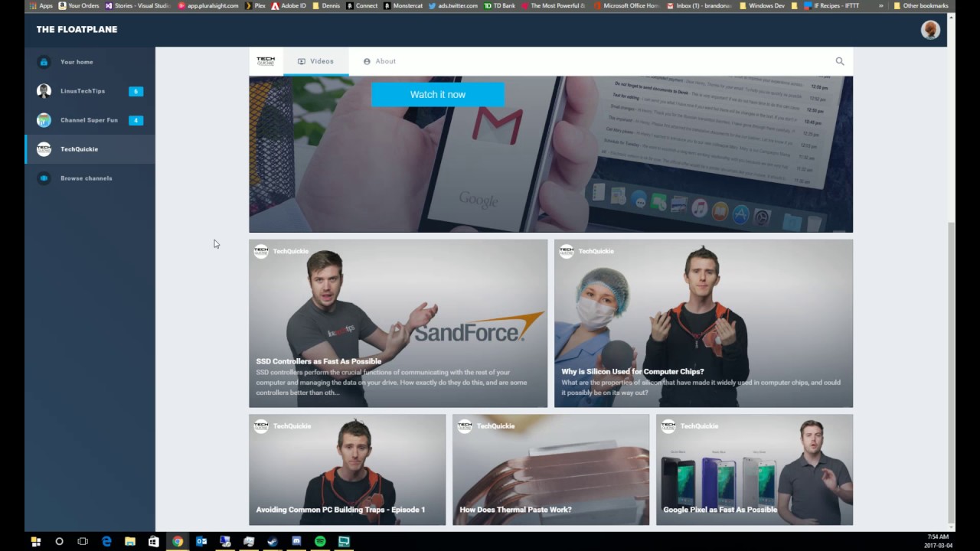This screenshot has height=551, width=980.
Task: Open Task View in taskbar
Action: [83, 541]
